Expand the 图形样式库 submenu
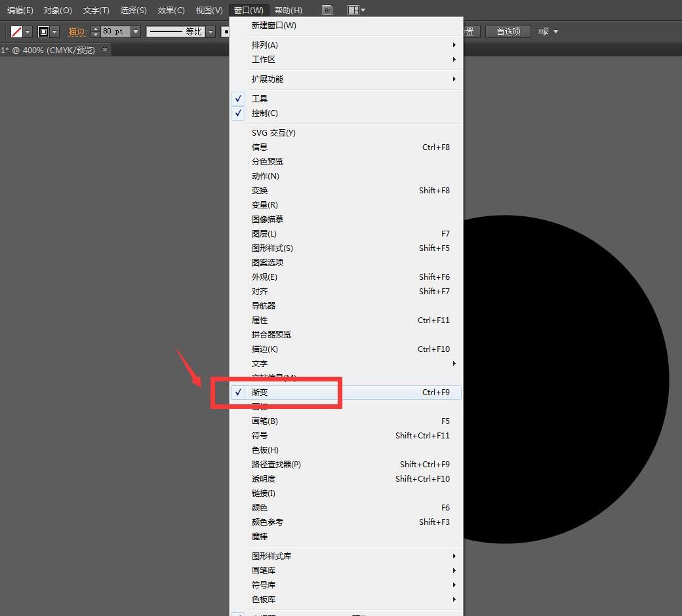The height and width of the screenshot is (616, 682). tap(346, 556)
